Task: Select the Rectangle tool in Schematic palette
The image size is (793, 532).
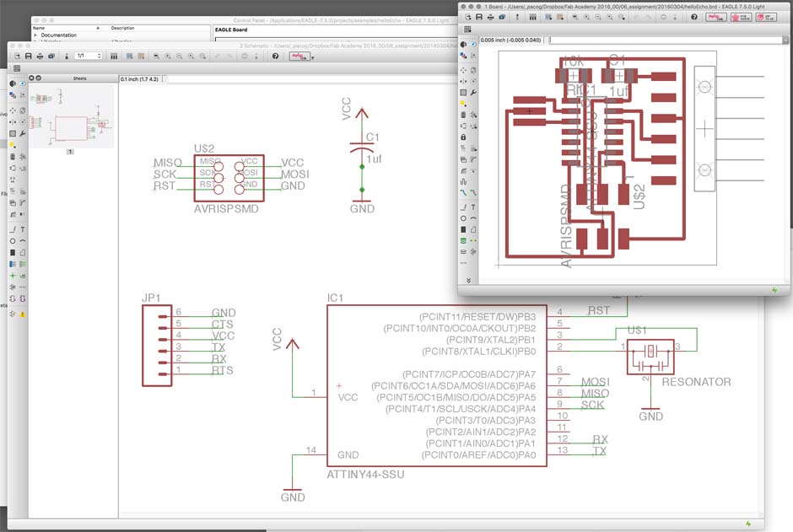Action: (x=13, y=253)
